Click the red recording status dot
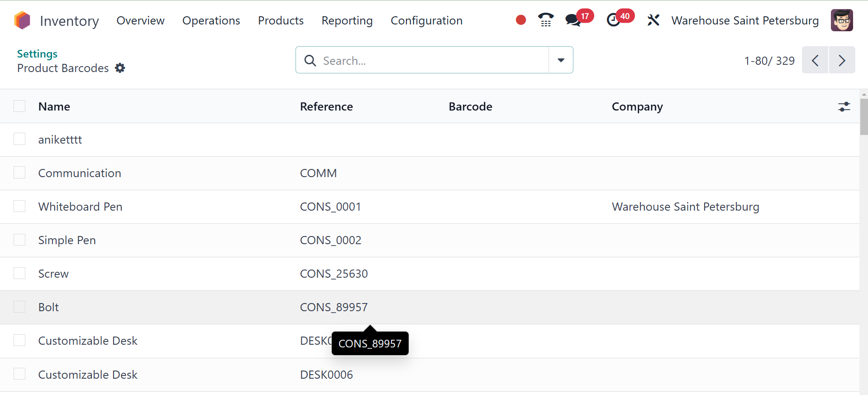Viewport: 868px width, 395px height. tap(521, 20)
